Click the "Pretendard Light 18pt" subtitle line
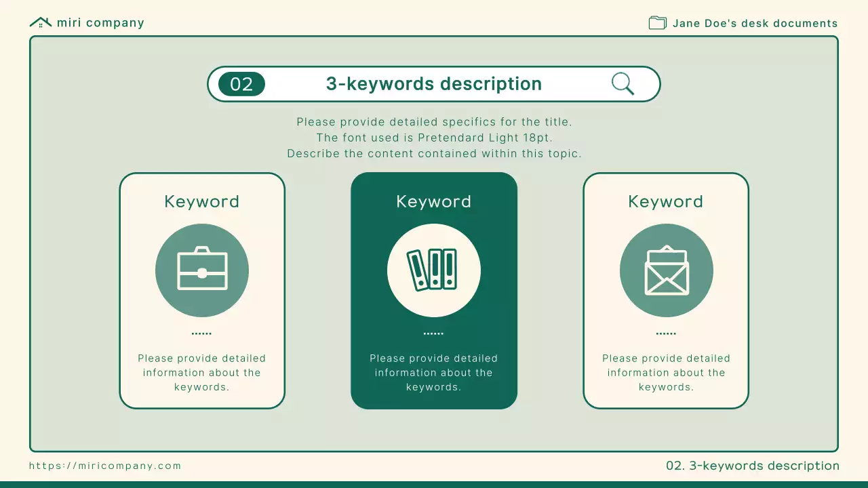 434,138
